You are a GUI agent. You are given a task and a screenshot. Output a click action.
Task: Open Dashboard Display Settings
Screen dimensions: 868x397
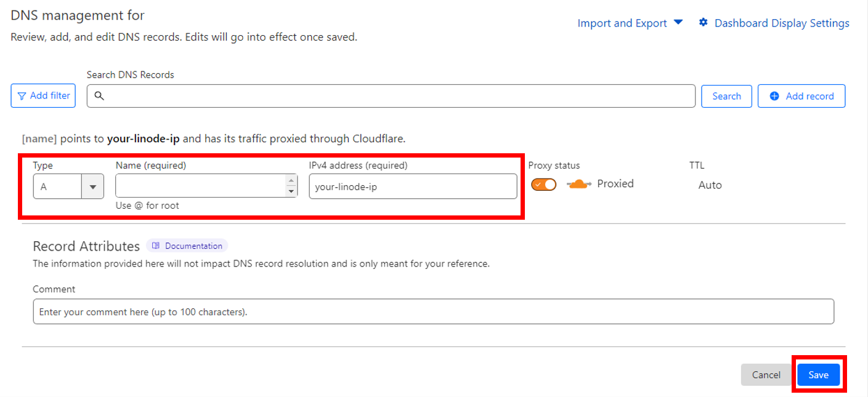coord(781,23)
